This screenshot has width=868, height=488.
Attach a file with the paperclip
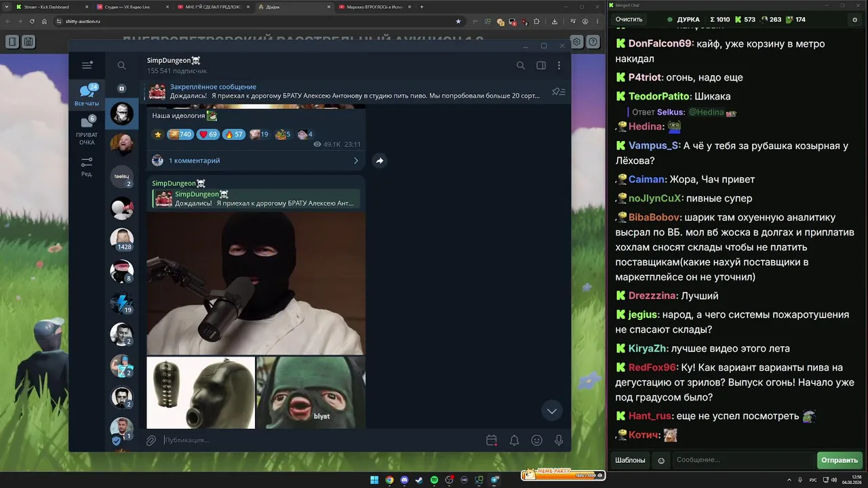coord(151,441)
